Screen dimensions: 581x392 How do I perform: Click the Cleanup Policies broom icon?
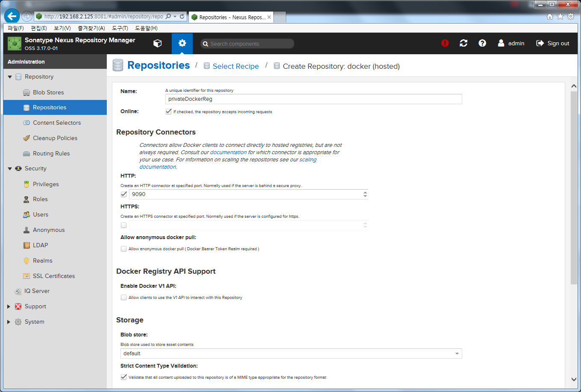(x=26, y=138)
